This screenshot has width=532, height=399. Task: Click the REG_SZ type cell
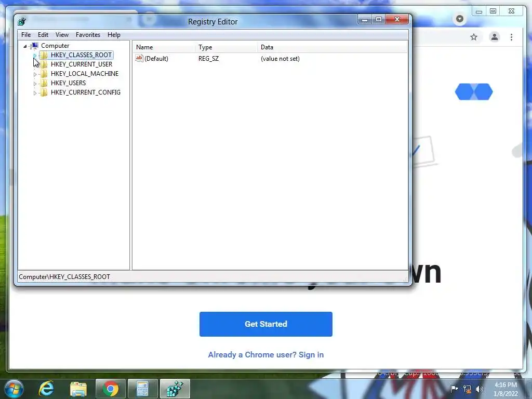(208, 58)
